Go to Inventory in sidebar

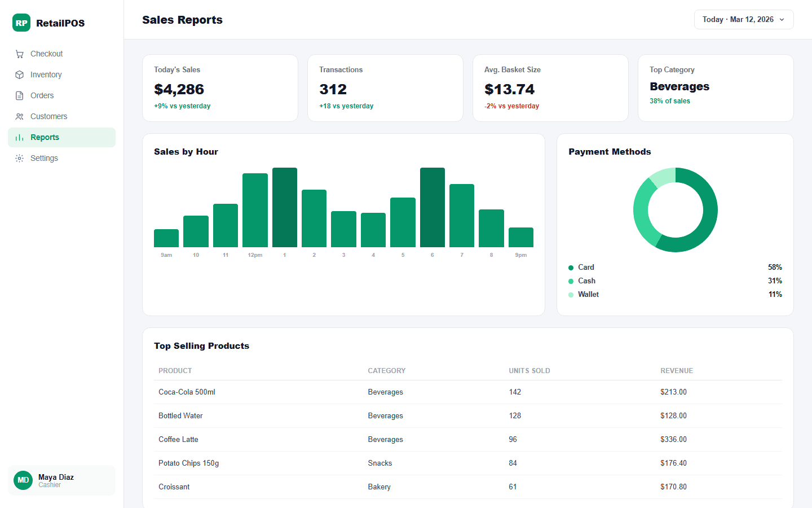tap(62, 75)
